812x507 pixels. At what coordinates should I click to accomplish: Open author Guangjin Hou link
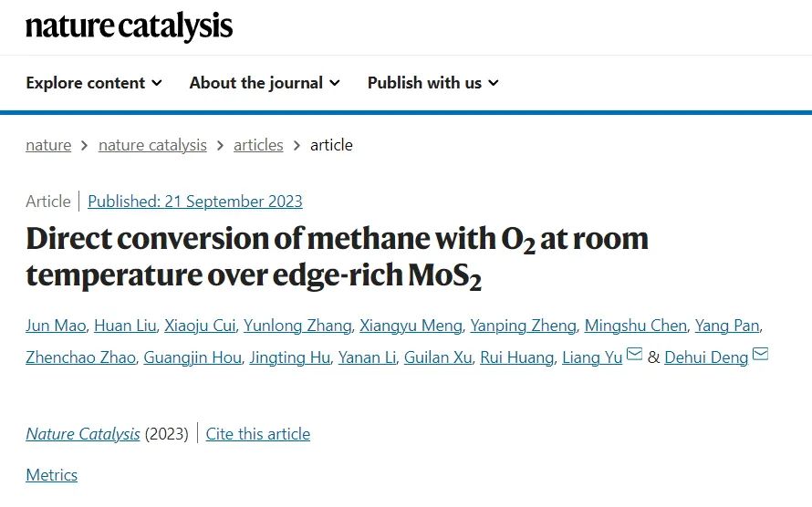coord(193,357)
